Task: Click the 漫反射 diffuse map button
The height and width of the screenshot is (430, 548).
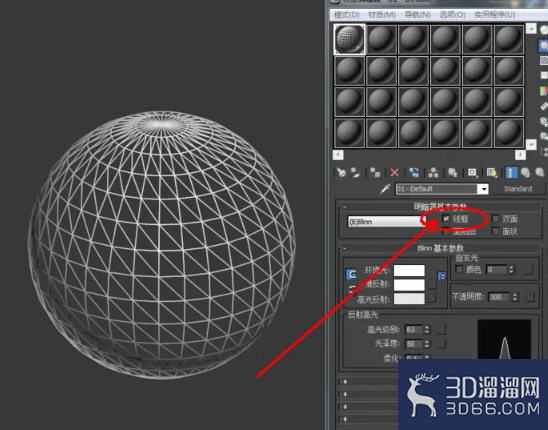Action: coord(432,284)
